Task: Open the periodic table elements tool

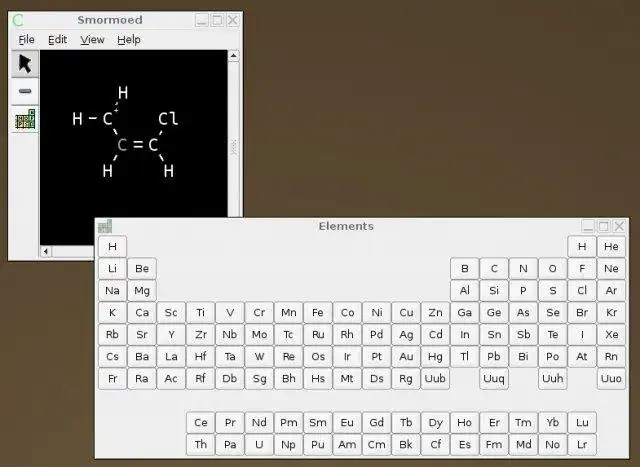Action: click(x=25, y=119)
